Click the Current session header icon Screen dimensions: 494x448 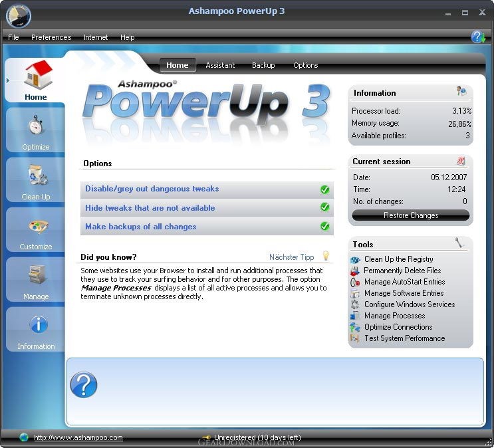tap(461, 161)
